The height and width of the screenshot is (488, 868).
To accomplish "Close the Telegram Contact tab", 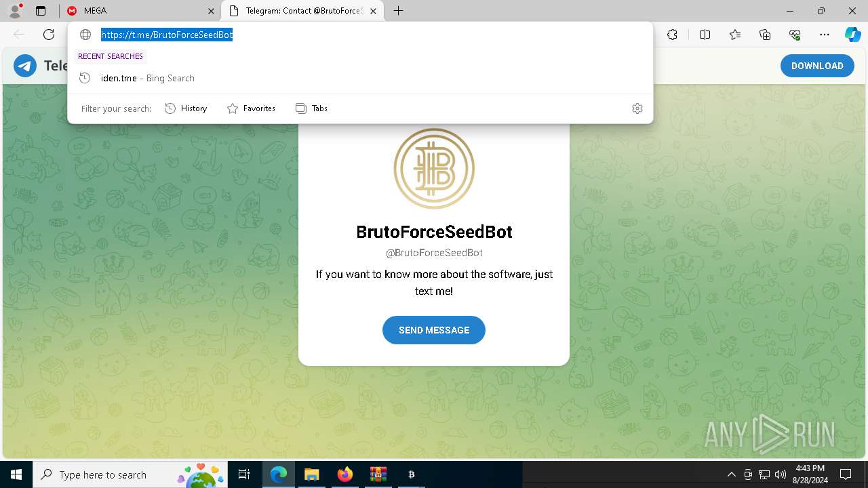I will (x=373, y=11).
